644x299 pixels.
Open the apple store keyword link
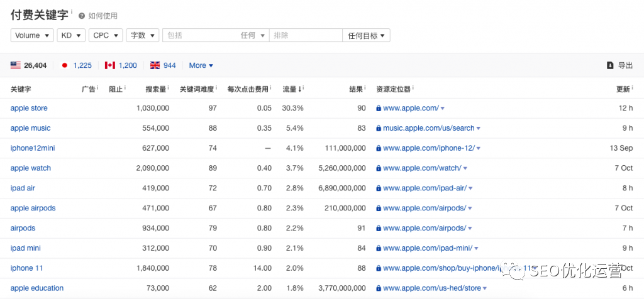[x=29, y=108]
